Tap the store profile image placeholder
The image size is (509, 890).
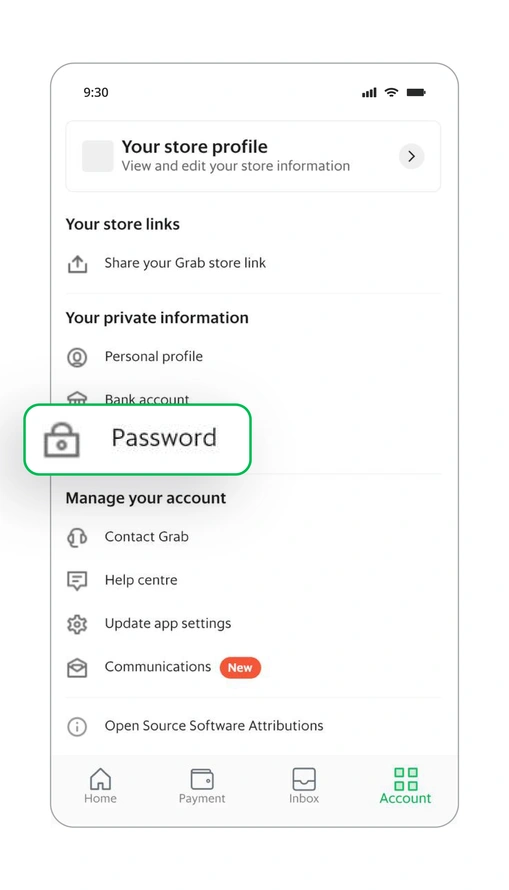(98, 156)
